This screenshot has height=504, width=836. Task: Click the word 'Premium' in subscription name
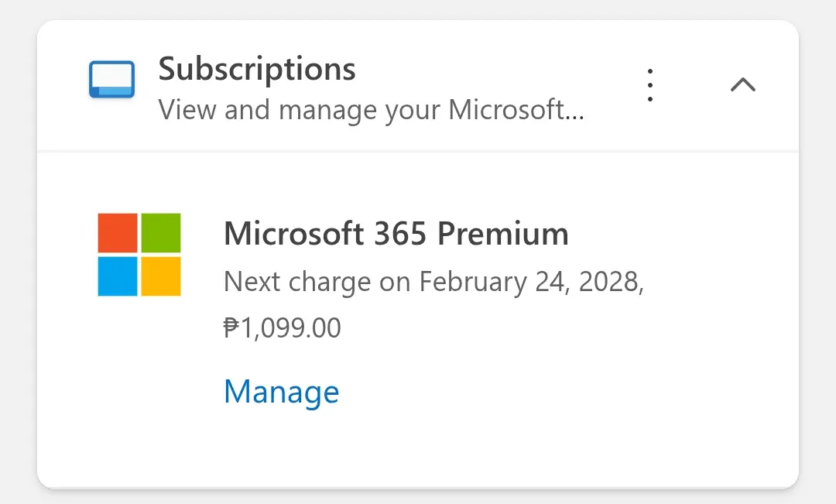[x=503, y=234]
